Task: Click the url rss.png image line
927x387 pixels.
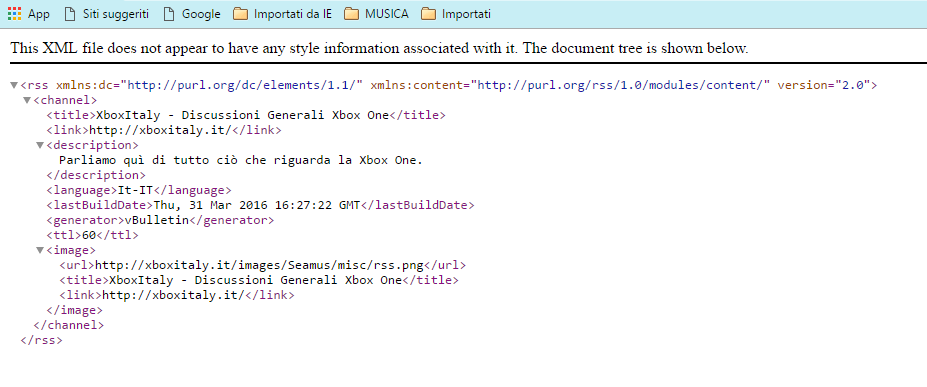Action: coord(262,265)
